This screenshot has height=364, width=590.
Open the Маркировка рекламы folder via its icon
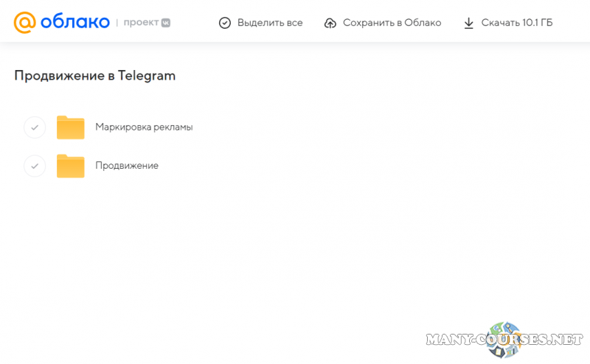[x=71, y=127]
